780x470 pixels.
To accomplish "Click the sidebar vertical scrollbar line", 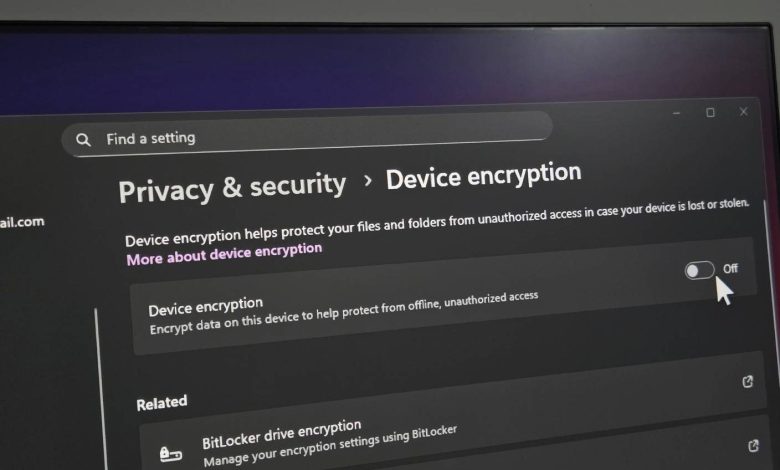I will point(100,388).
